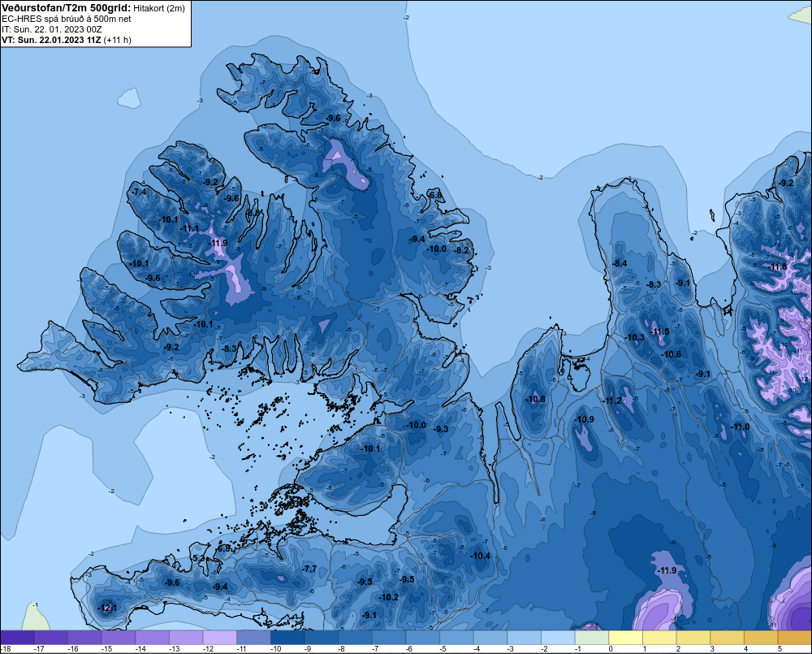This screenshot has height=654, width=812.
Task: Click the '-12.1' temperature value on the map
Action: pos(108,608)
